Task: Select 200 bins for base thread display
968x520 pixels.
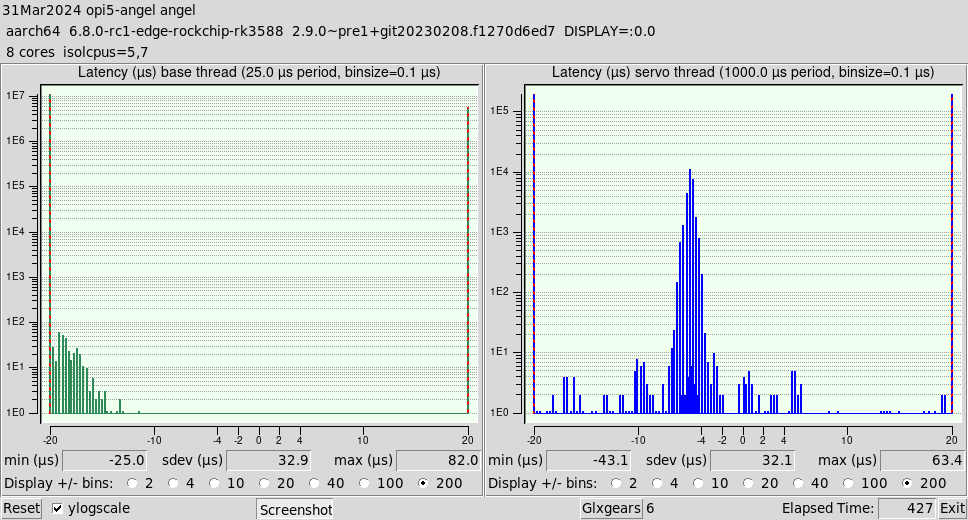Action: point(422,483)
